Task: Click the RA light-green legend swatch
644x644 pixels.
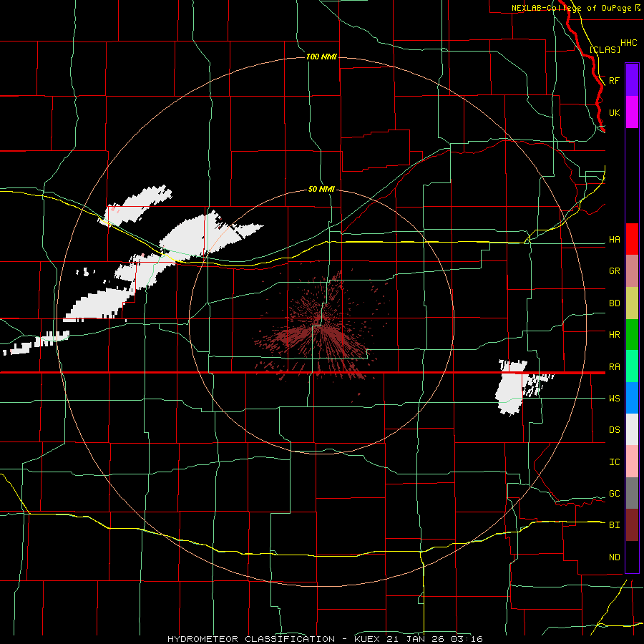Action: [x=632, y=366]
